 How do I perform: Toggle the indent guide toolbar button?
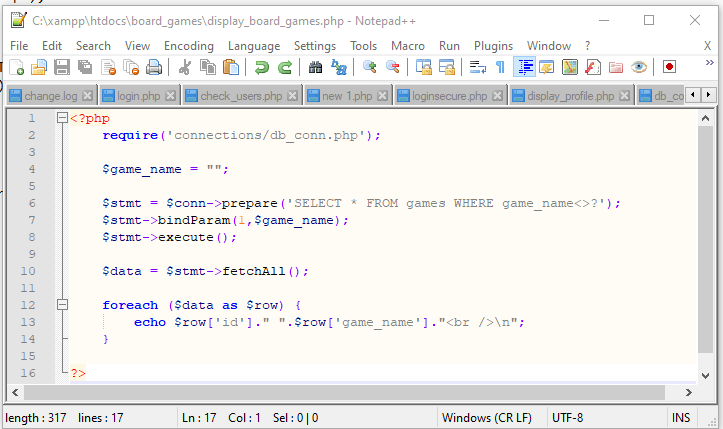click(523, 68)
